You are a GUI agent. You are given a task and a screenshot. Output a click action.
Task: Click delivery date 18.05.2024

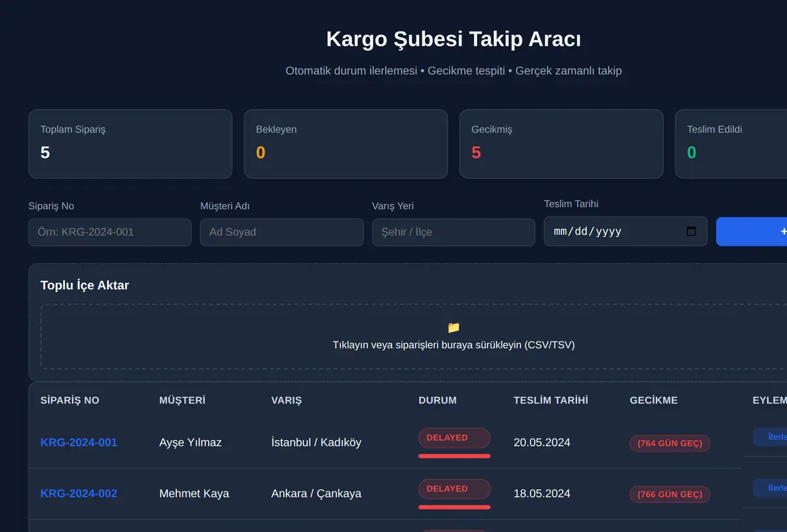542,494
